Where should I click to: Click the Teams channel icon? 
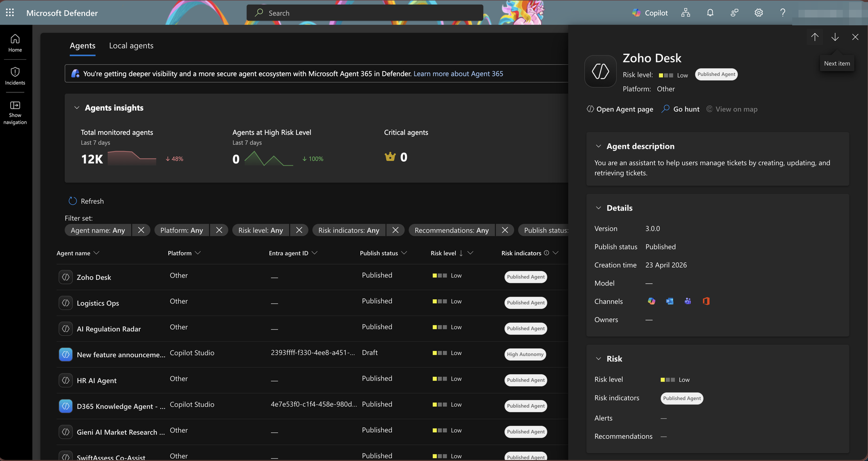(x=688, y=301)
